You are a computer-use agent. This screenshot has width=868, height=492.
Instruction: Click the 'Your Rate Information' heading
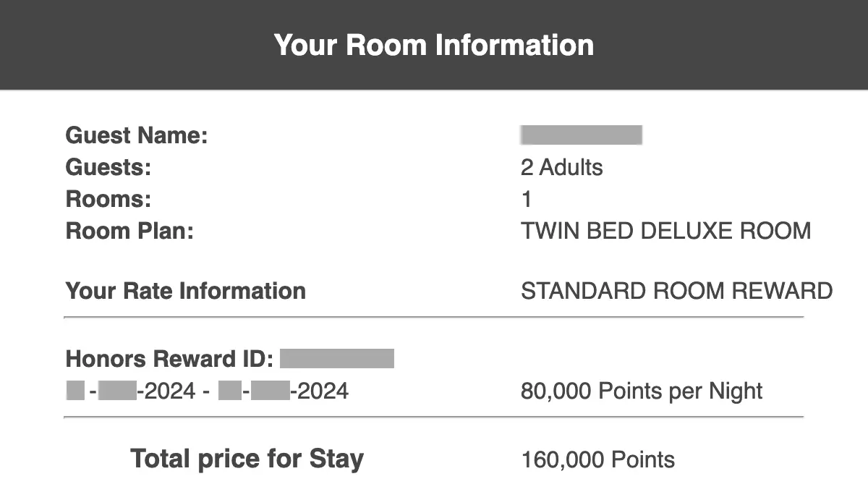(186, 291)
